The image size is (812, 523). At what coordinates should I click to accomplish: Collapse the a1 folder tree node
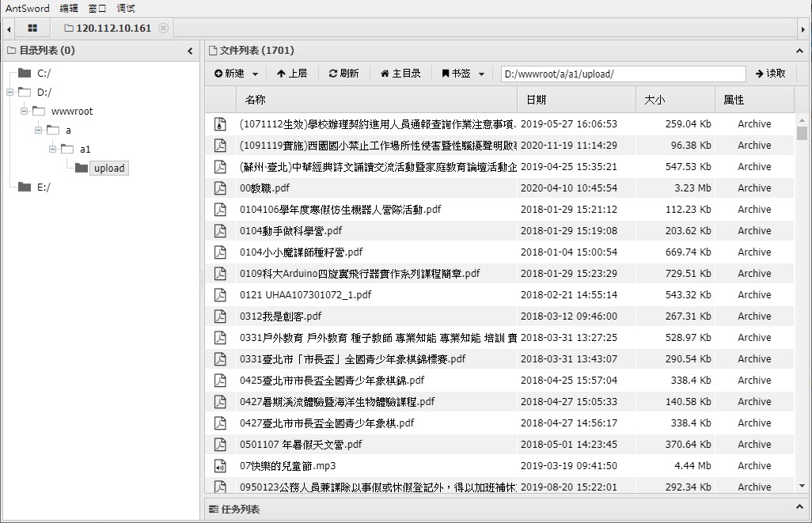[x=52, y=149]
